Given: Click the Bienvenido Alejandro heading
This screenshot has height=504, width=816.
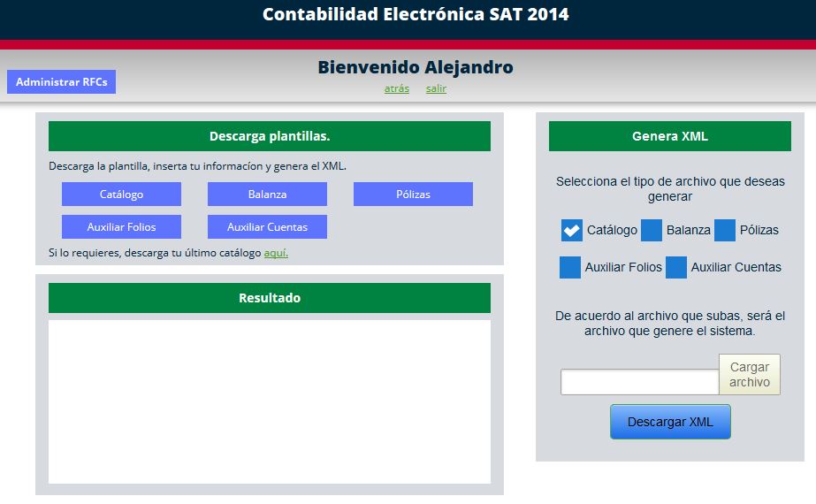Looking at the screenshot, I should (x=416, y=67).
